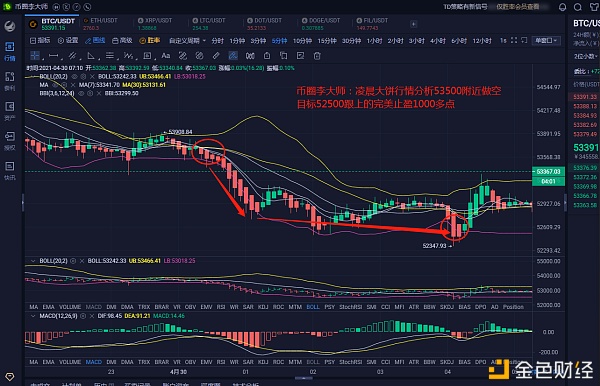Viewport: 600px width, 386px height.
Task: Click the magnet snap tool icon
Action: tap(250, 56)
